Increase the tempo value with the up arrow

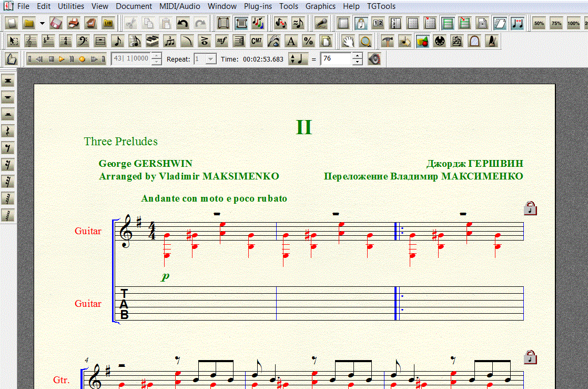click(x=358, y=56)
